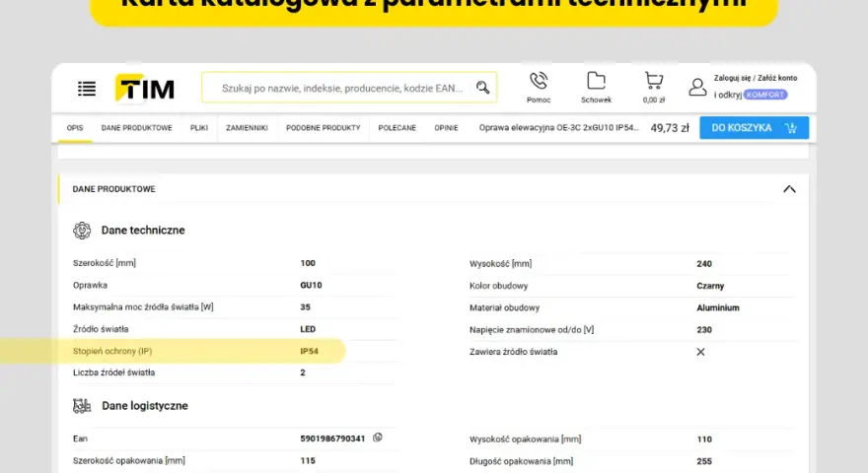Click Zawiera źródło światła X mark
The width and height of the screenshot is (868, 473).
[700, 352]
